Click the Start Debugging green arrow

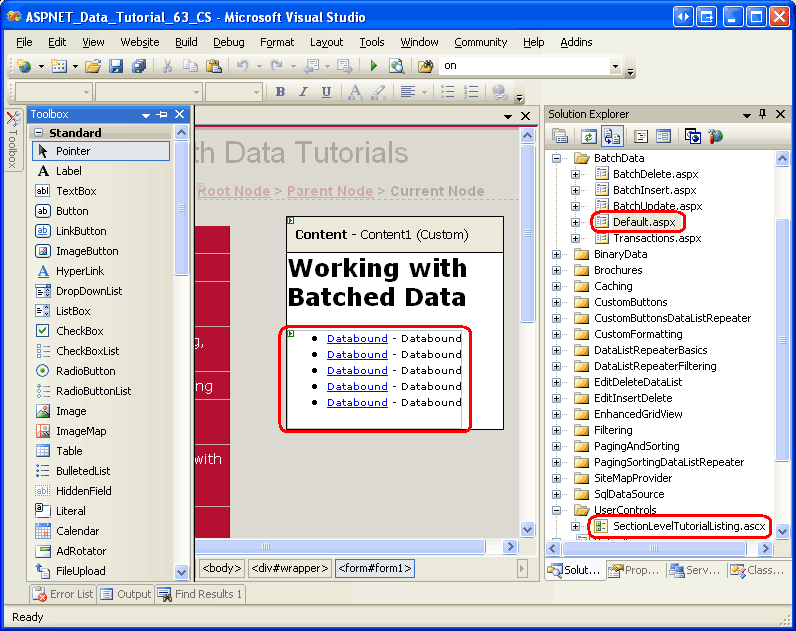tap(374, 66)
